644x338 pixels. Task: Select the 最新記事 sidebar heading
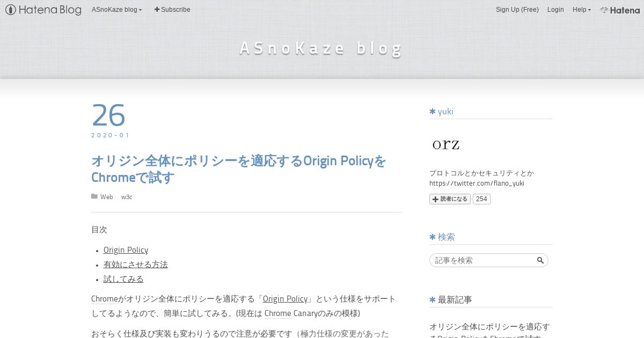point(455,299)
